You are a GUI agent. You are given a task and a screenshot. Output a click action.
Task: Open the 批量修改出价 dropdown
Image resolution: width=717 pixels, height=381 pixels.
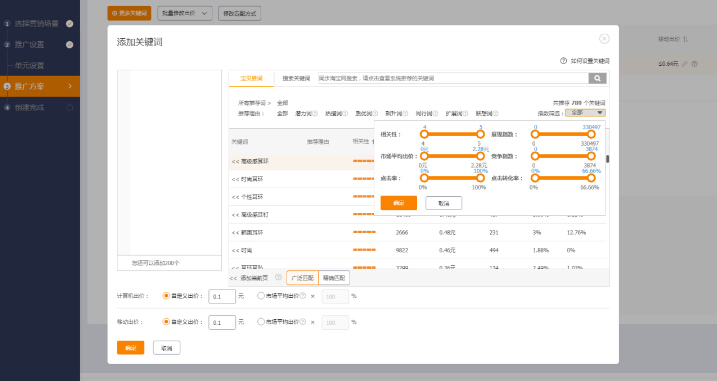pyautogui.click(x=185, y=13)
